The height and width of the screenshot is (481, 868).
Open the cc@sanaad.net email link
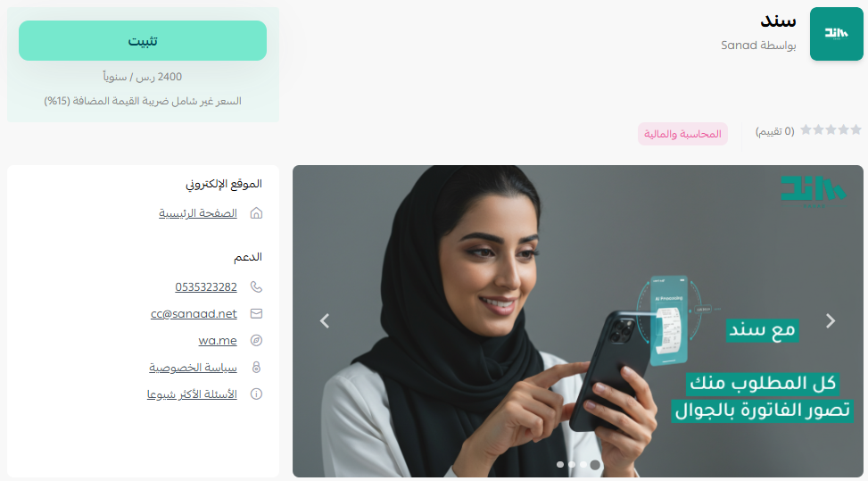click(x=194, y=314)
